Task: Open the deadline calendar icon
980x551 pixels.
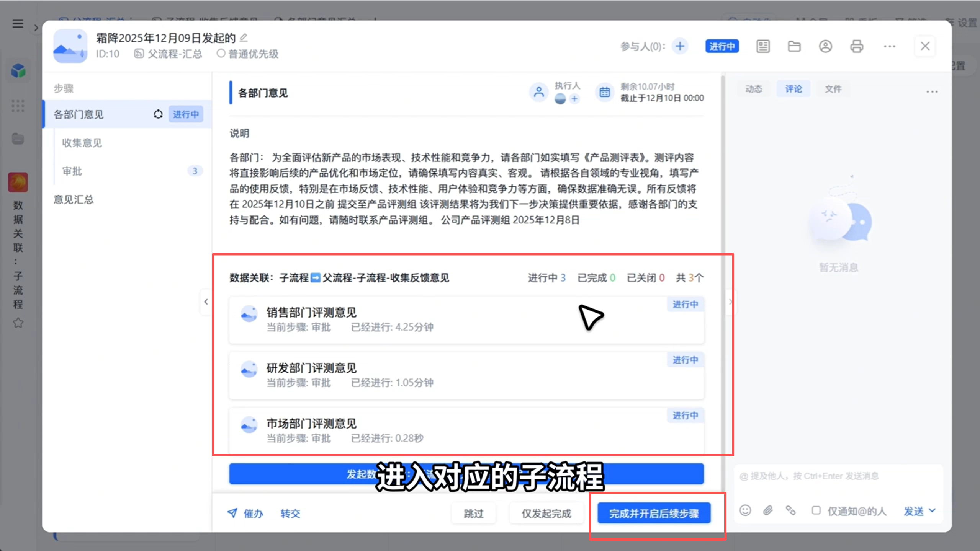Action: pyautogui.click(x=605, y=92)
